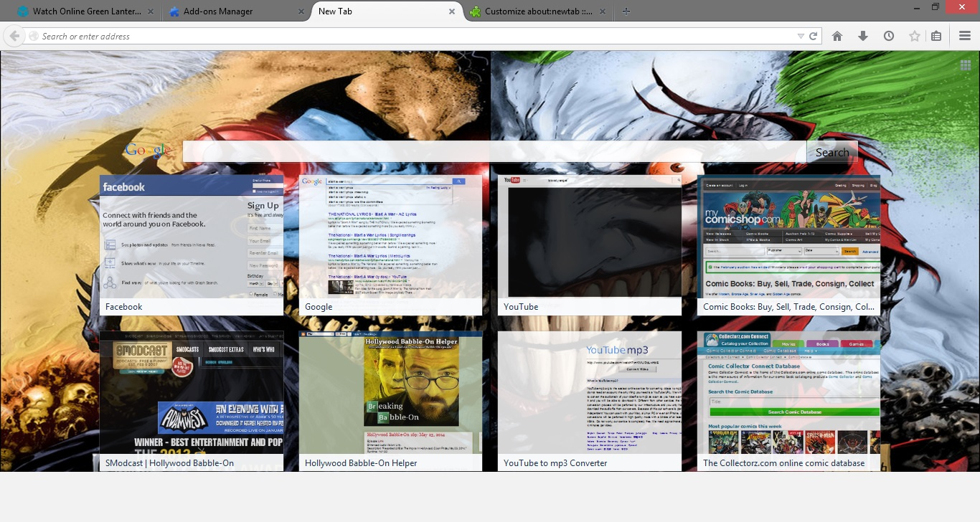
Task: Restore down the Firefox window
Action: coord(936,7)
